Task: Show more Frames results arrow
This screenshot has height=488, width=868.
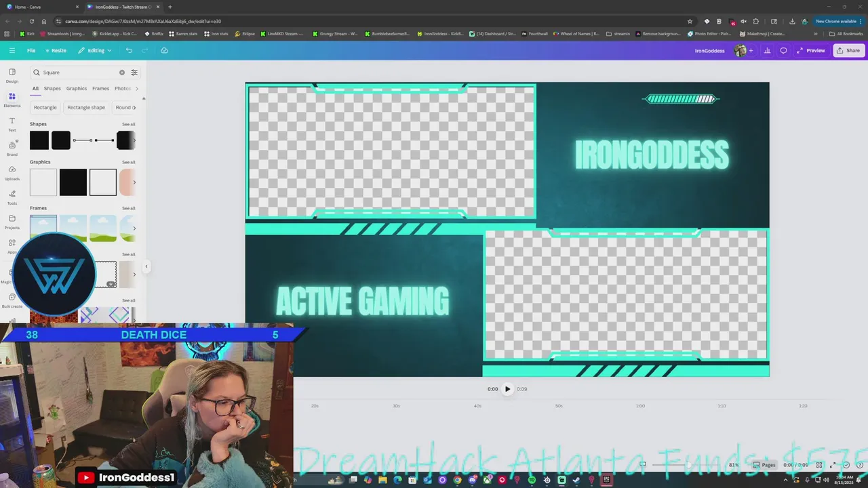Action: [134, 228]
